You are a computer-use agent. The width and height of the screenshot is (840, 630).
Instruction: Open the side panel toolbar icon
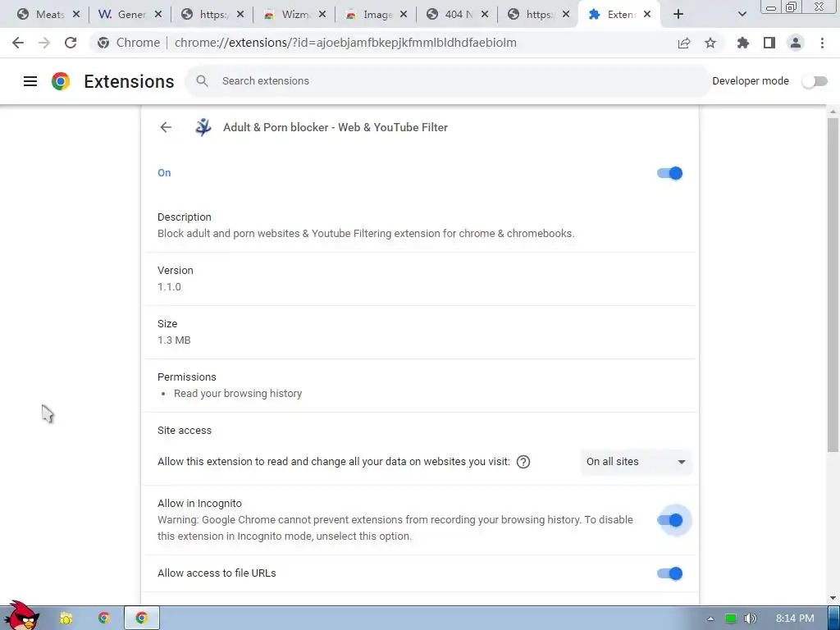769,43
